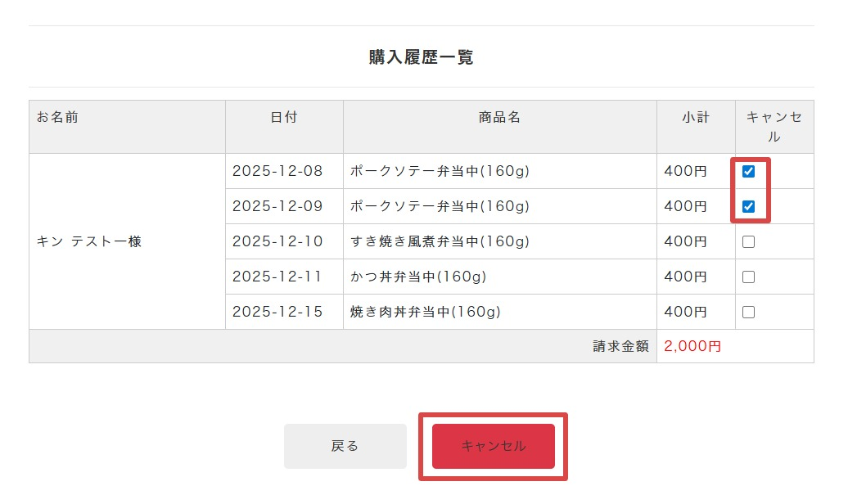Click the すき焼き風煮弁当中(160g) product name
Viewport: 848px width, 504px height.
point(440,242)
